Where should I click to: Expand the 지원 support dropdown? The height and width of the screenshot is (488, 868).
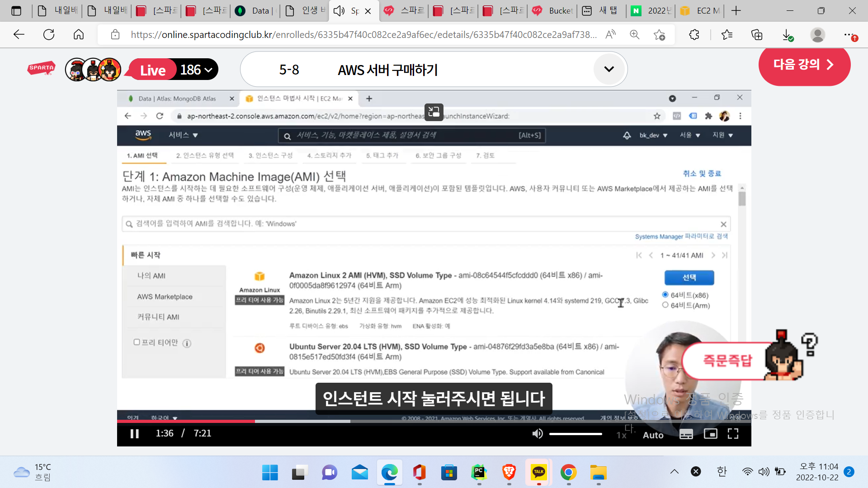[x=722, y=135]
